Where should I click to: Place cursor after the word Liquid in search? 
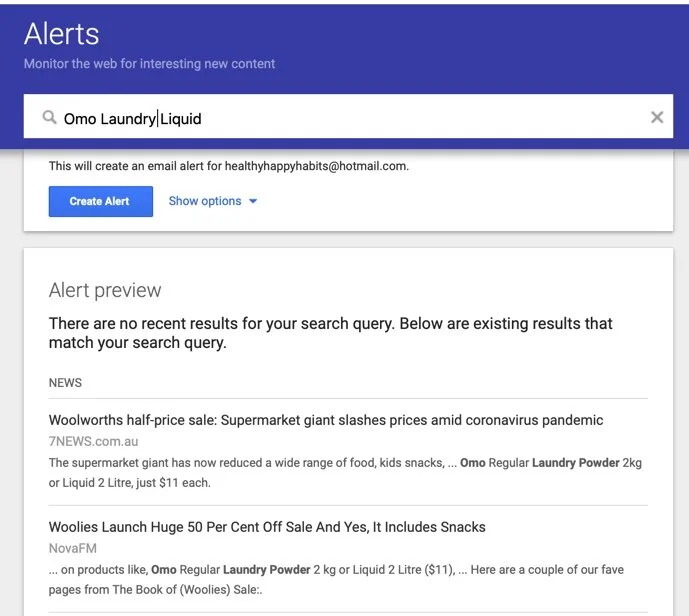(203, 119)
